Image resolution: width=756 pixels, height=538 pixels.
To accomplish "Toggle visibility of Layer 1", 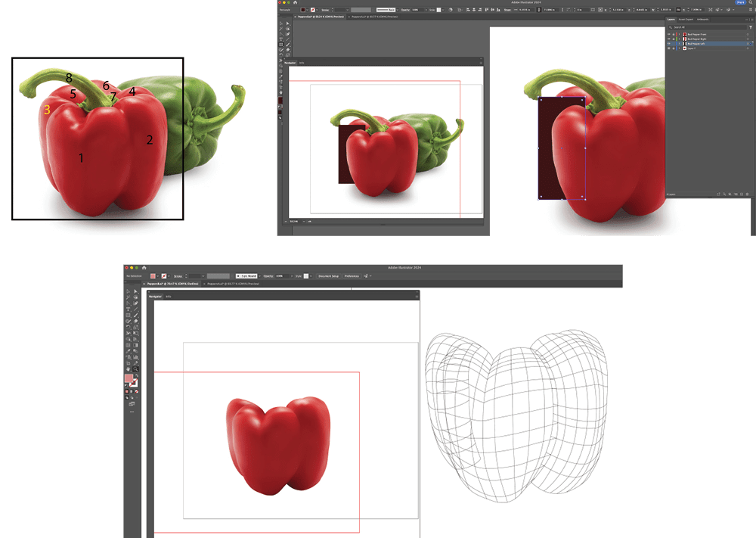I will (x=669, y=48).
